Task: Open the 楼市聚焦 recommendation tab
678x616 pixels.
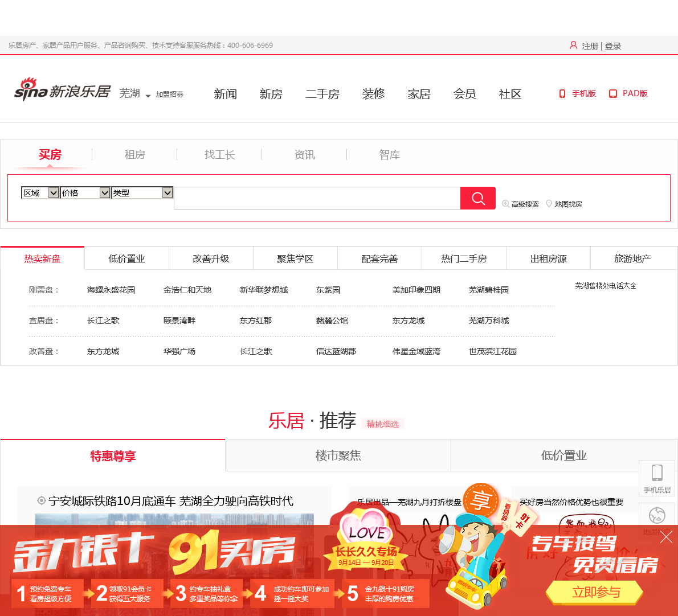Action: pyautogui.click(x=338, y=455)
